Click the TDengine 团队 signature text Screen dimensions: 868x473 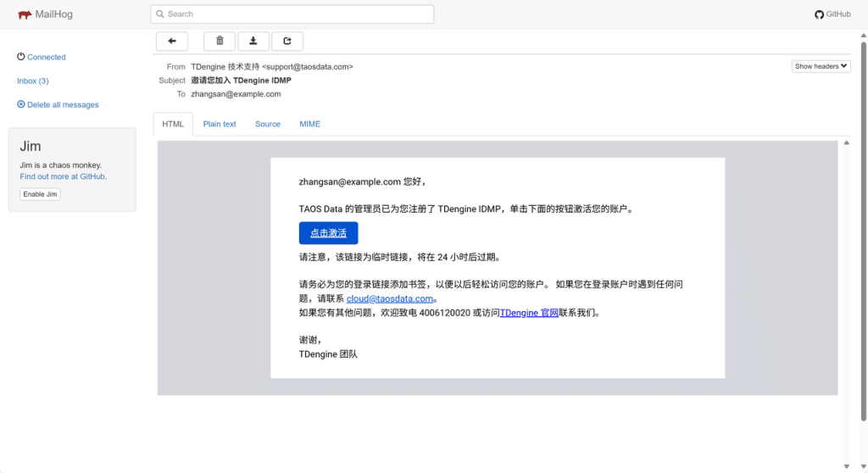coord(328,354)
